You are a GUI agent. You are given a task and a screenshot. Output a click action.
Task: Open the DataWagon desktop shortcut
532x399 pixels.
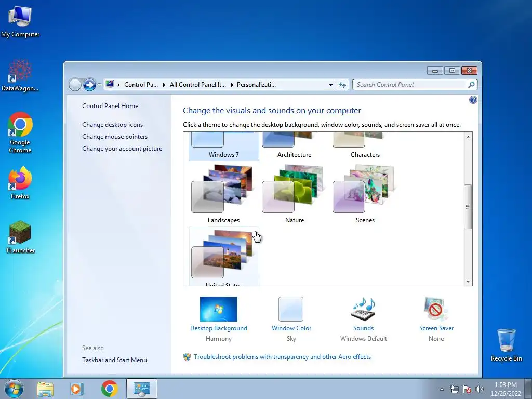20,76
